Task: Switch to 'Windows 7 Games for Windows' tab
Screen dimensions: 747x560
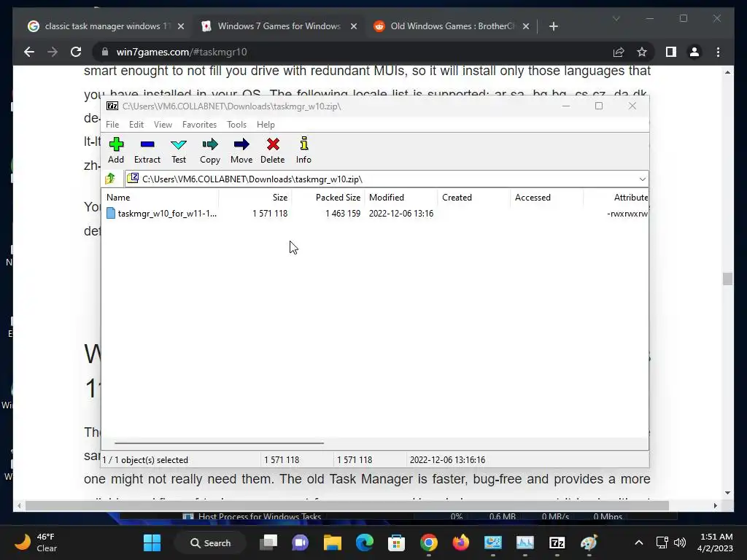Action: (x=279, y=26)
